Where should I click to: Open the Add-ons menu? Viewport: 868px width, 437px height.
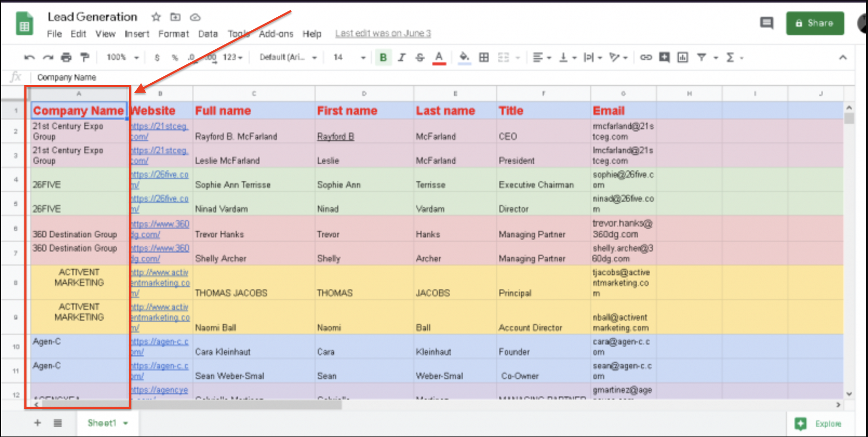(276, 34)
